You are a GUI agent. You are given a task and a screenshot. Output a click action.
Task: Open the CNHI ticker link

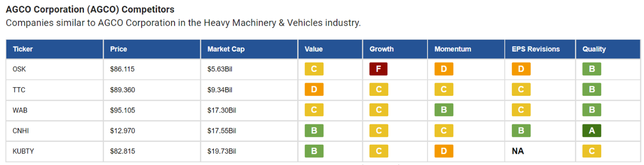point(20,131)
